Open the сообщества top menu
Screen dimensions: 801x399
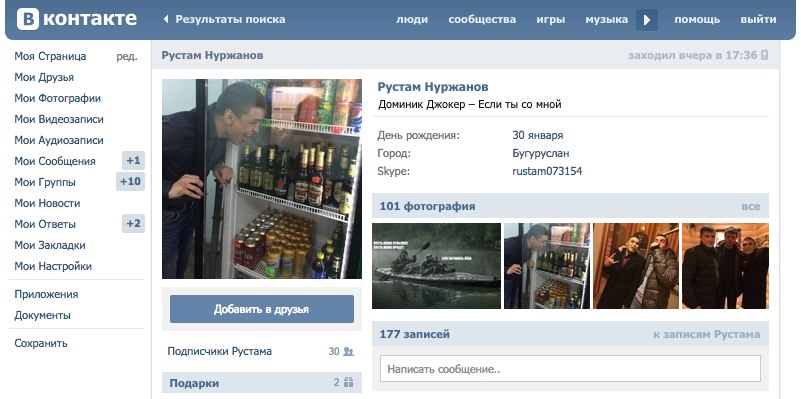(x=482, y=19)
